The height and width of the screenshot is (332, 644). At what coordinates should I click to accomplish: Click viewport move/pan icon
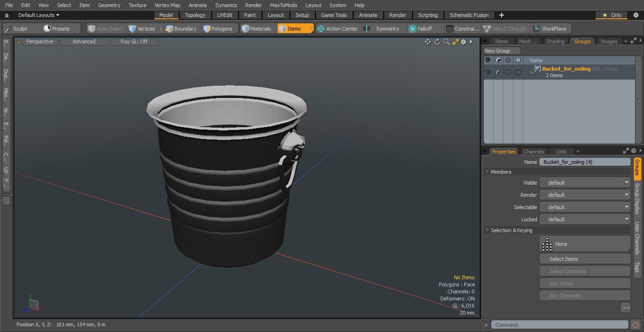[x=428, y=42]
